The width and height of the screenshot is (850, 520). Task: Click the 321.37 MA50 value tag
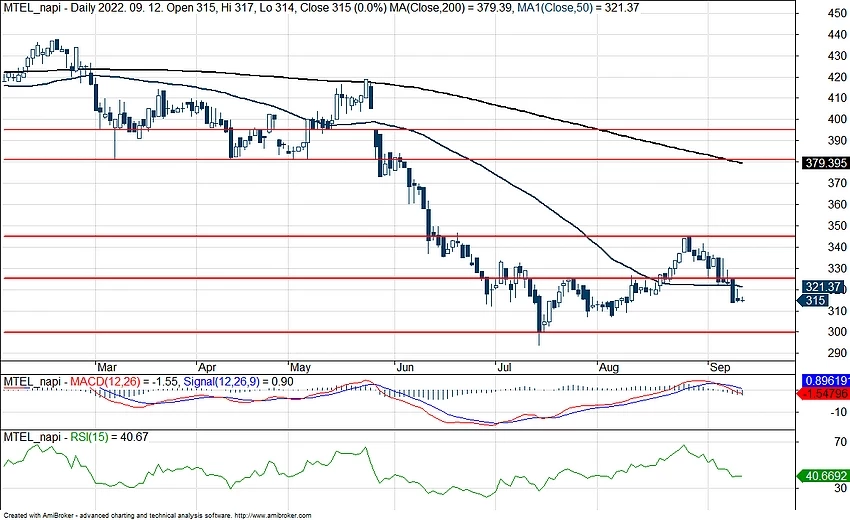click(x=822, y=287)
